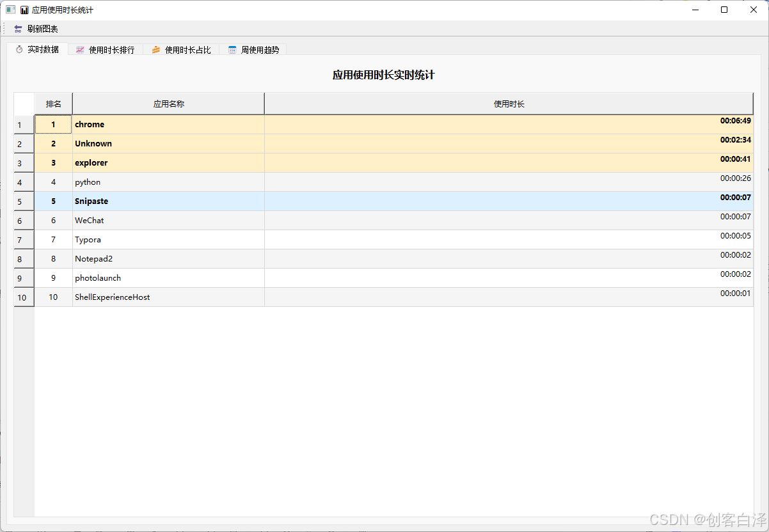
Task: Close the 应用使用时长统计 window
Action: [x=754, y=10]
